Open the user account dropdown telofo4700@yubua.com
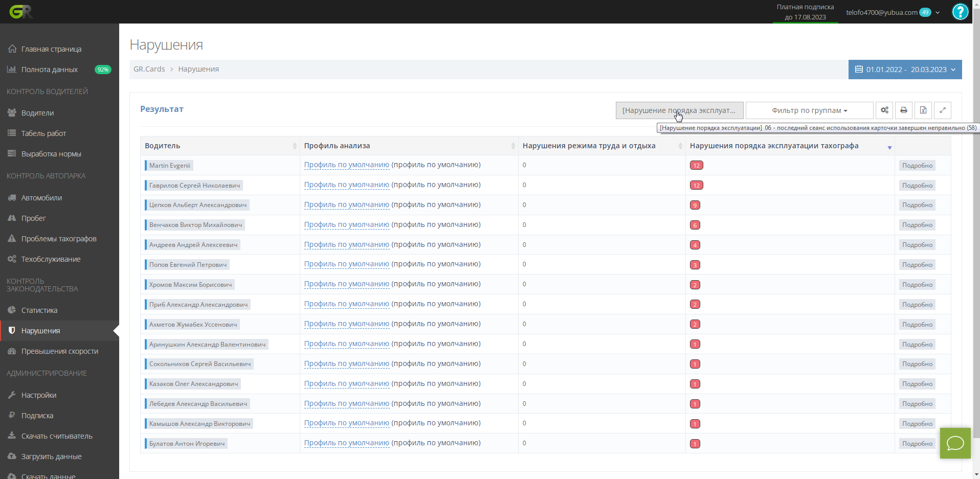This screenshot has width=980, height=479. (893, 12)
